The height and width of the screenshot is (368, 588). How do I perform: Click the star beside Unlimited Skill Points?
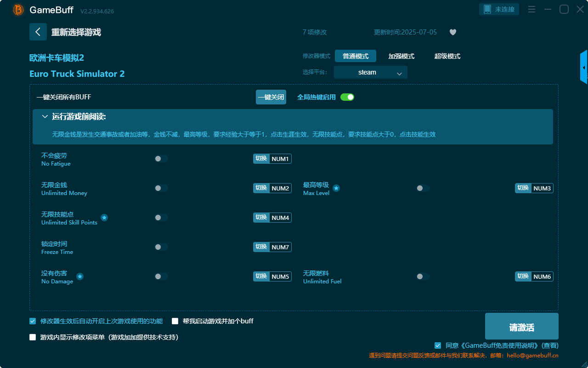(x=104, y=218)
